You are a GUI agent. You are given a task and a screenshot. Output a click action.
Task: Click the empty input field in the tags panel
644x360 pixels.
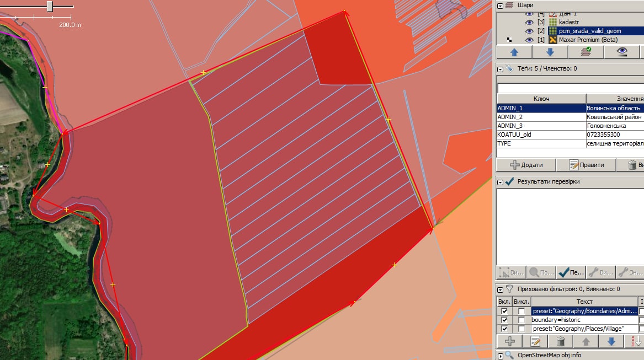[x=571, y=88]
